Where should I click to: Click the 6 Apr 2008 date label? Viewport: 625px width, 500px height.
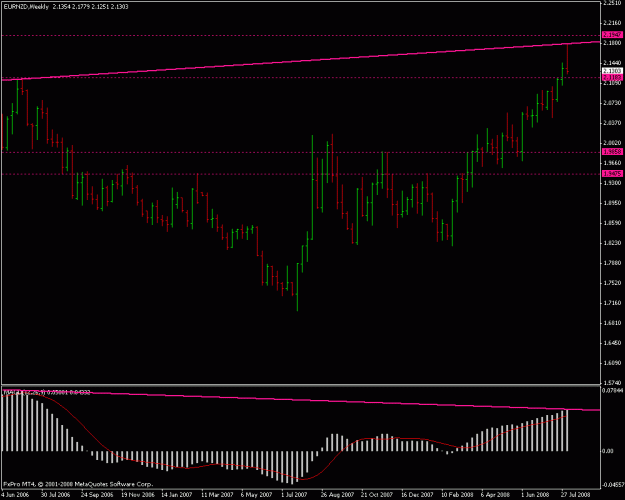pyautogui.click(x=495, y=495)
